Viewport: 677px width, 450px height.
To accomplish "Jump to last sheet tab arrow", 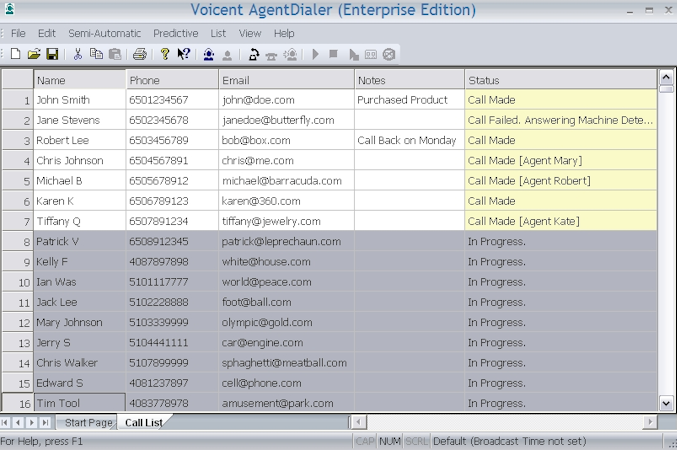I will point(45,422).
